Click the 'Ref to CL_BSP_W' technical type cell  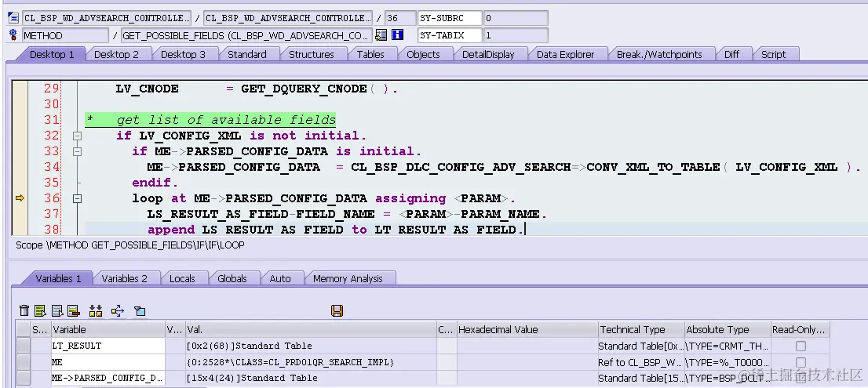tap(642, 362)
